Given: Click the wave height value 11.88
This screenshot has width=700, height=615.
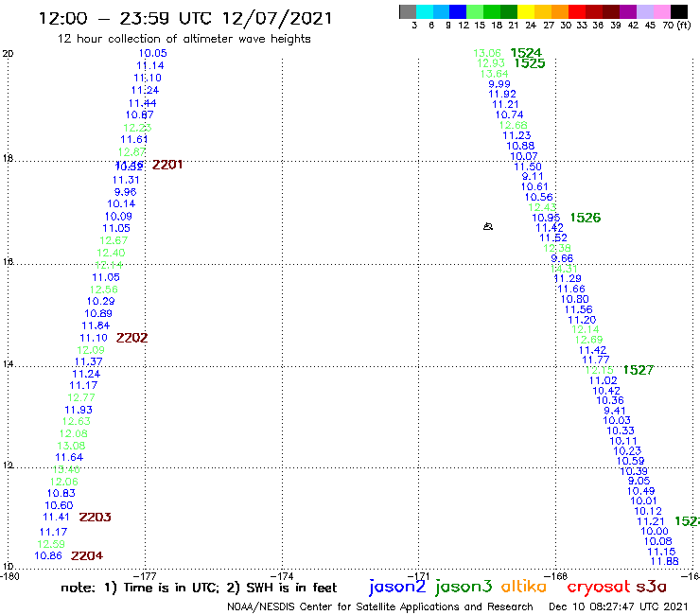Looking at the screenshot, I should pyautogui.click(x=665, y=561).
